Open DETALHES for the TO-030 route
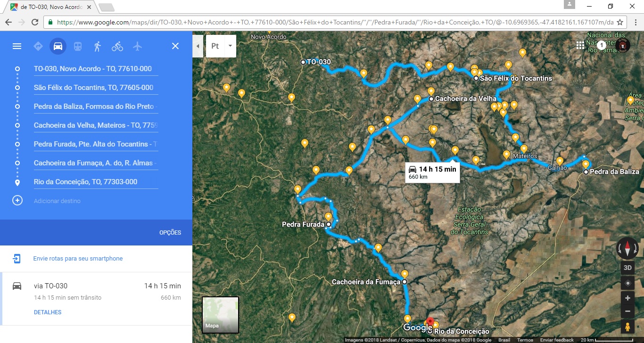 48,312
